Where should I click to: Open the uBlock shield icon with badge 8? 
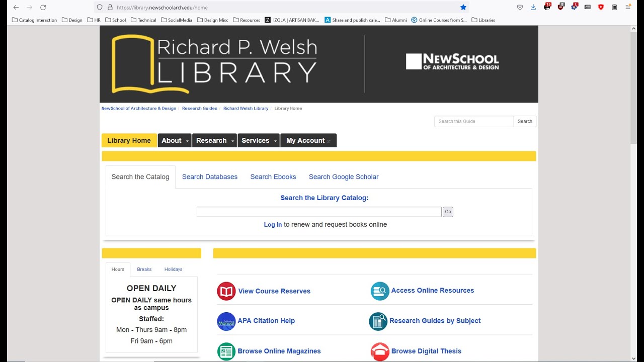tap(561, 7)
